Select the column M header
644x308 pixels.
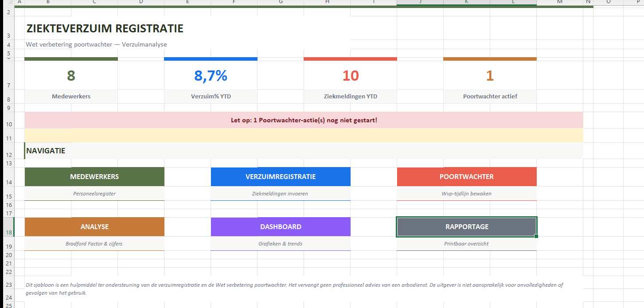pos(559,2)
